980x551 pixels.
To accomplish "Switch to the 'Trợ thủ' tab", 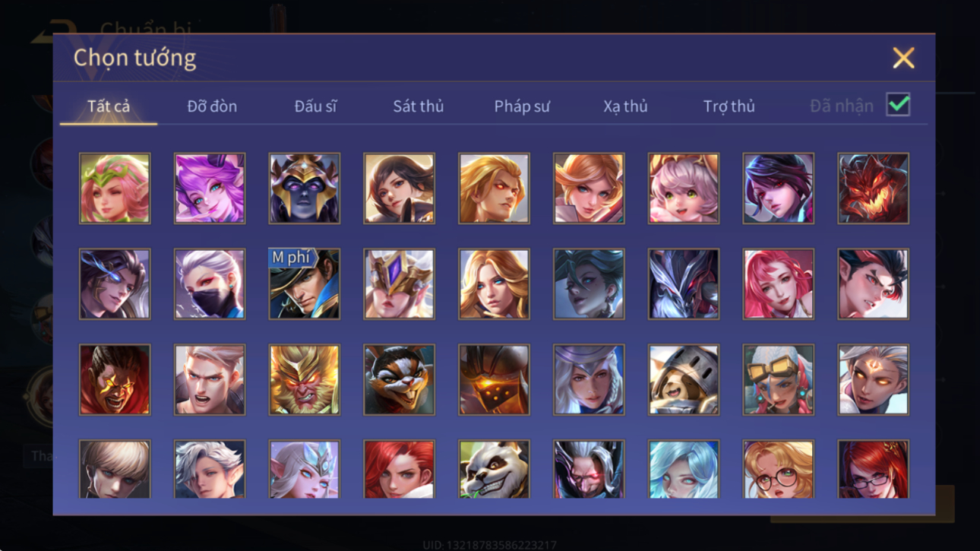I will (729, 106).
